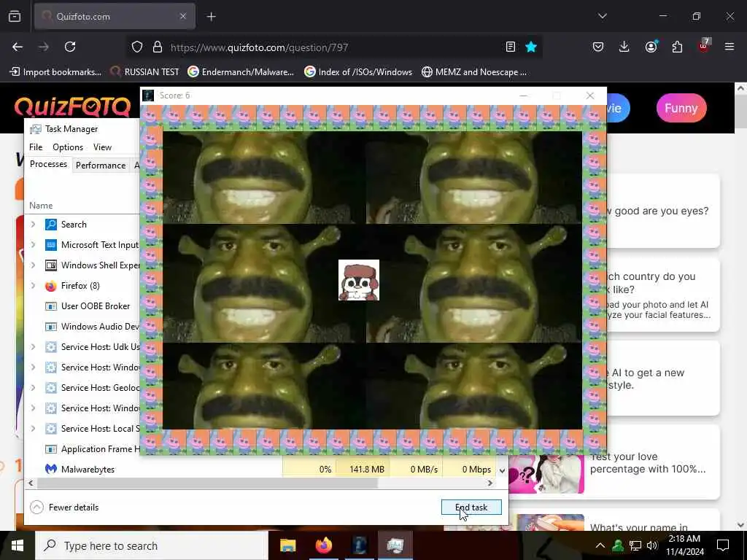Click the blue bookmark star
Viewport: 747px width, 560px height.
pyautogui.click(x=531, y=47)
